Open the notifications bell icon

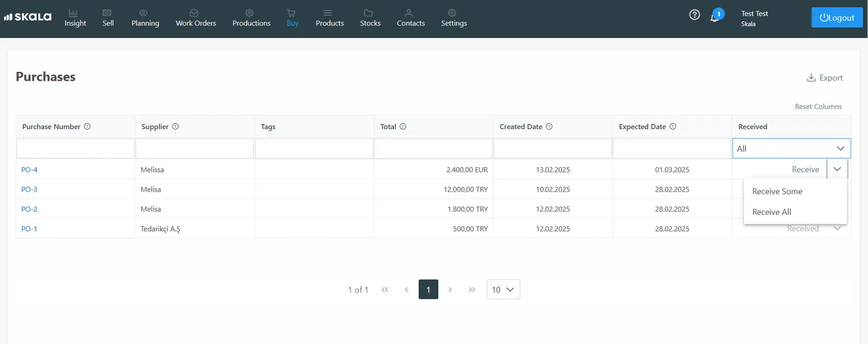(x=715, y=17)
